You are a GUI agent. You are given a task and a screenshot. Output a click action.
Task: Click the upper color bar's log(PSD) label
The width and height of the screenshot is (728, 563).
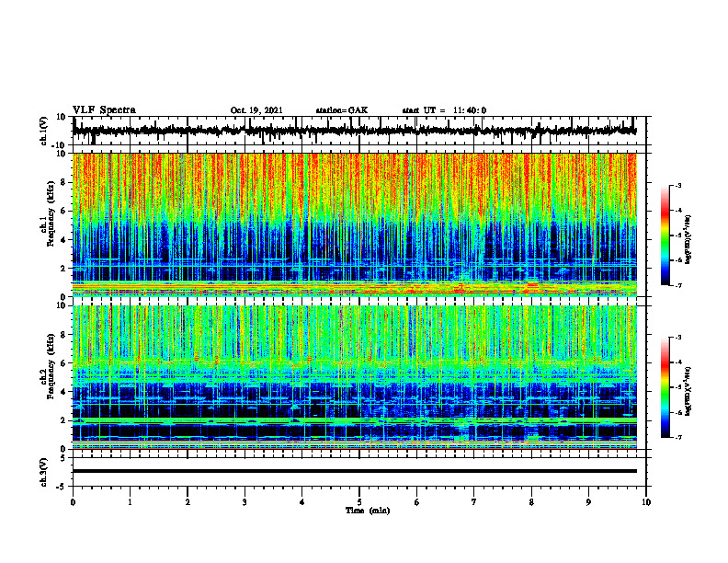688,239
